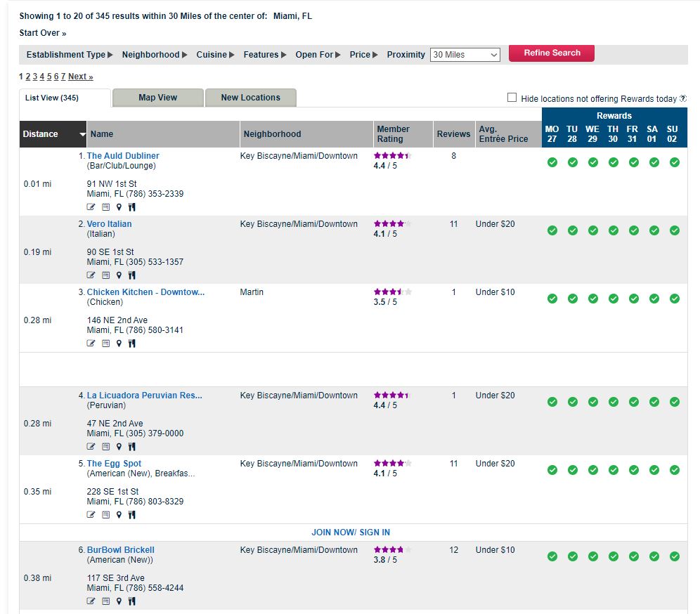Click the Rewards help question mark icon
This screenshot has height=614, width=700.
[683, 98]
